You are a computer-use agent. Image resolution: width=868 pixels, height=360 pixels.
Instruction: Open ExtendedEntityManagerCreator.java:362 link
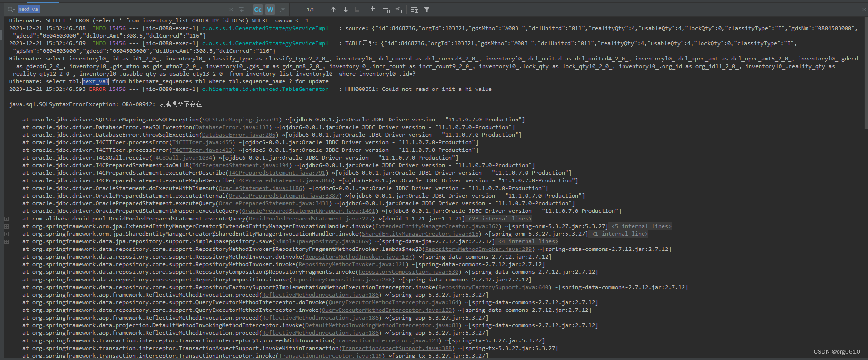click(x=437, y=227)
